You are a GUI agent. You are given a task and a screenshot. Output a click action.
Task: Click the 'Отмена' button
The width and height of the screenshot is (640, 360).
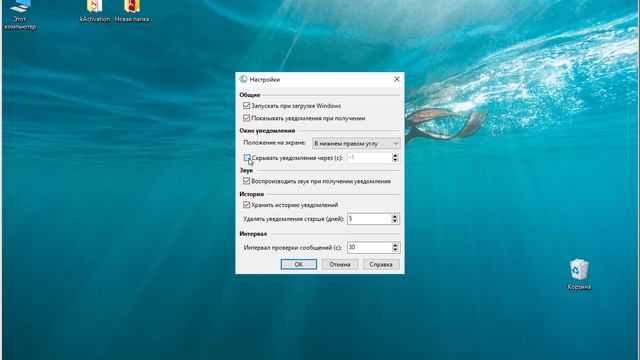point(340,264)
